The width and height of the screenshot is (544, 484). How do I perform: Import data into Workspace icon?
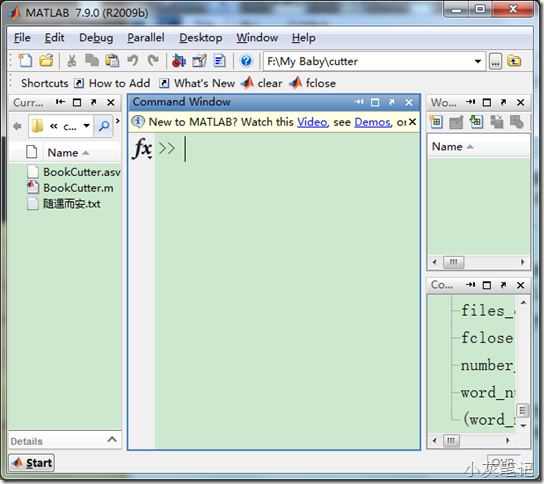[x=476, y=122]
